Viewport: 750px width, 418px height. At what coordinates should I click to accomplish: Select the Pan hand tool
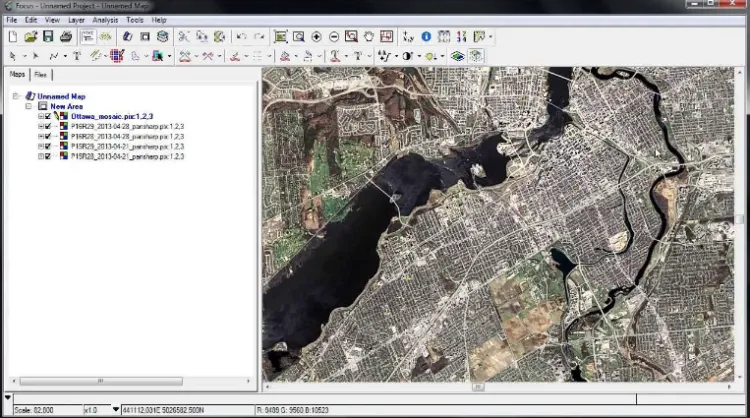click(368, 37)
